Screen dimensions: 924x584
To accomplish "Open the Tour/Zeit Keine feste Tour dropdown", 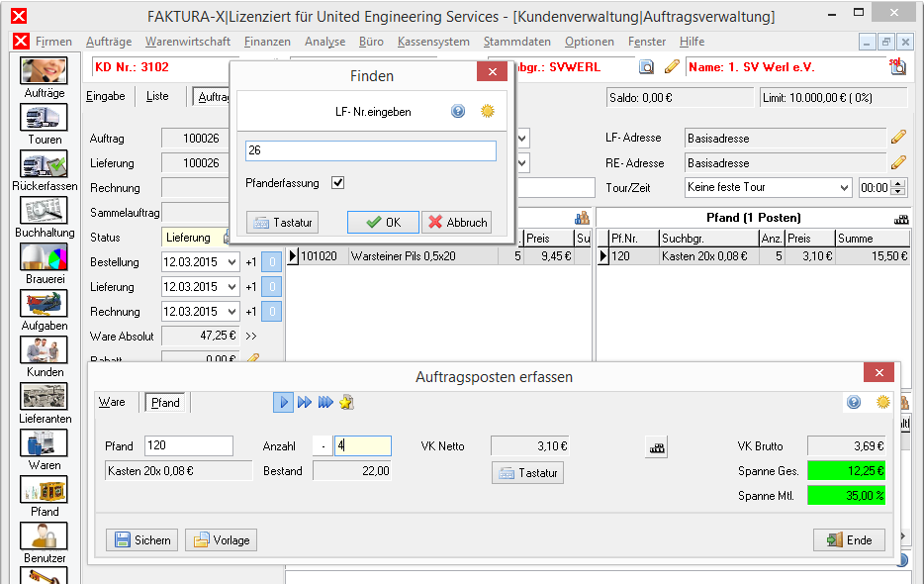I will pyautogui.click(x=844, y=188).
